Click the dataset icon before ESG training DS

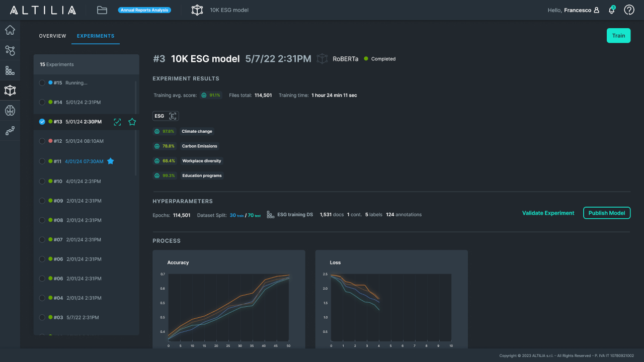[x=270, y=215]
